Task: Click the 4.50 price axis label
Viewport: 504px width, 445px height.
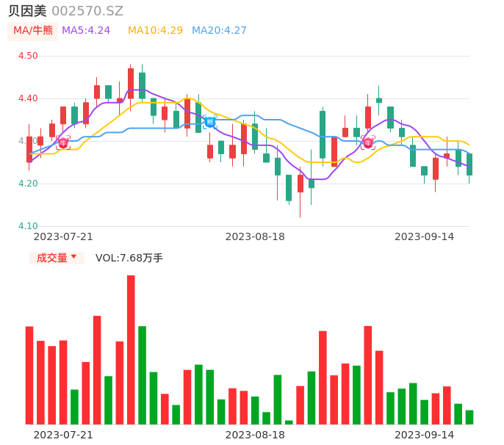Action: click(x=28, y=56)
